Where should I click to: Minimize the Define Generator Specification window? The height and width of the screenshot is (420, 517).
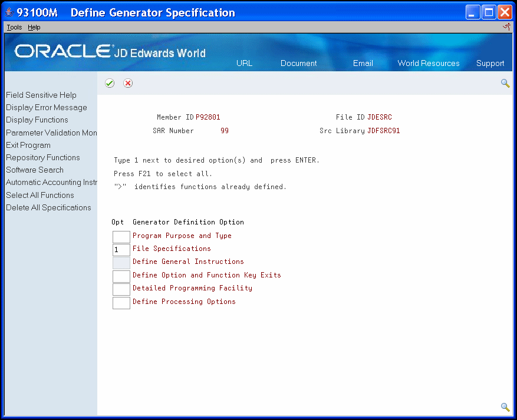coord(472,12)
